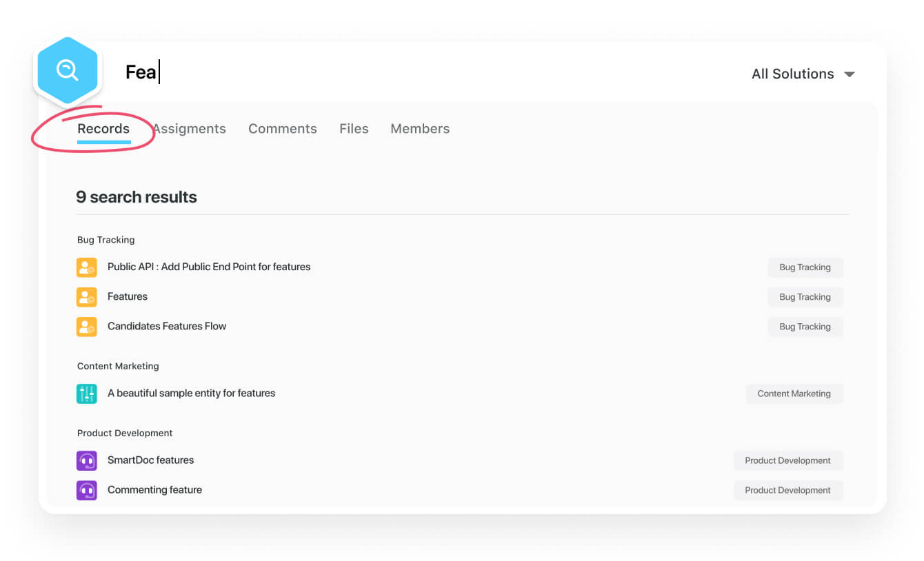This screenshot has height=561, width=924.
Task: Click the purple icon beside 'Commenting feature'
Action: 86,490
